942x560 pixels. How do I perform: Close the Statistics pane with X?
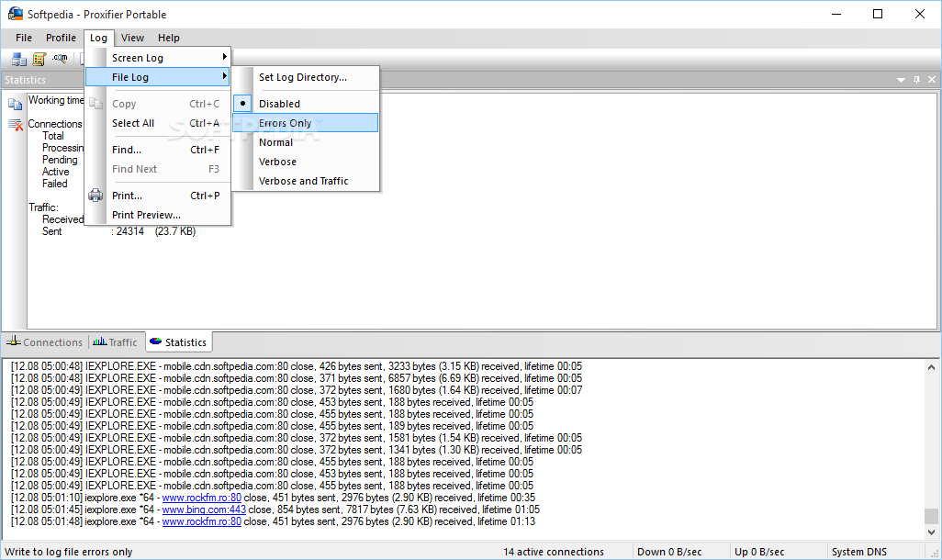[x=932, y=79]
